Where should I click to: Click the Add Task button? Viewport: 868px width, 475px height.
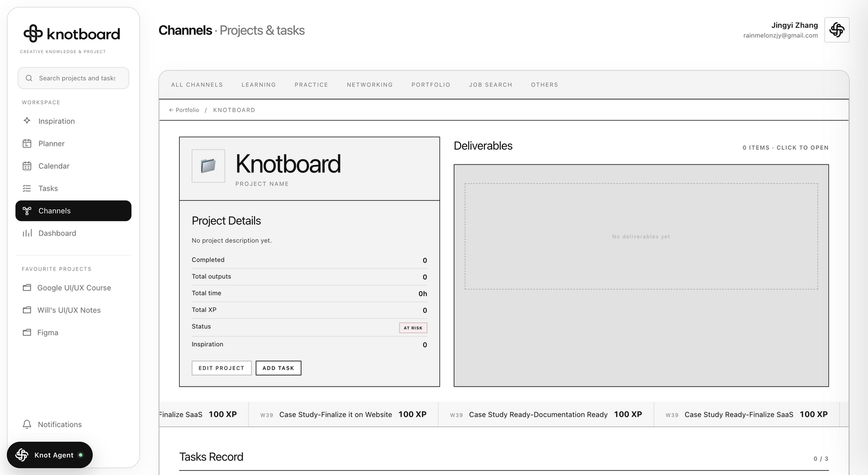point(278,368)
